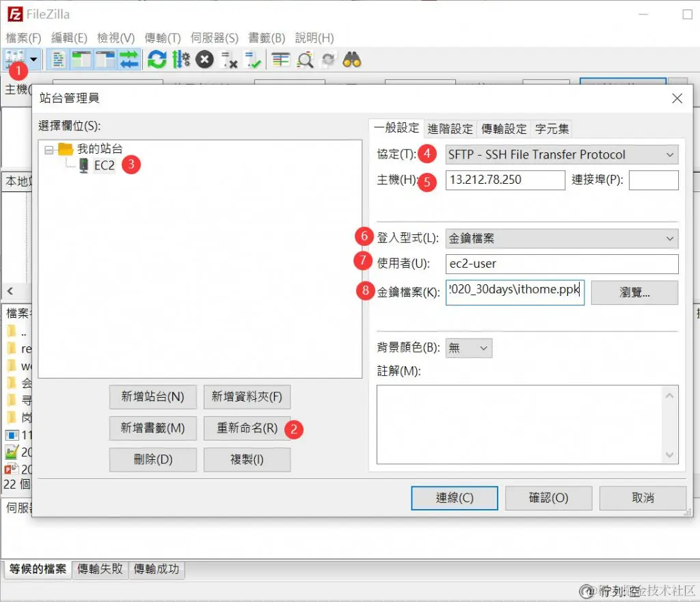Switch to the 進階設定 tab
This screenshot has width=700, height=602.
click(451, 128)
